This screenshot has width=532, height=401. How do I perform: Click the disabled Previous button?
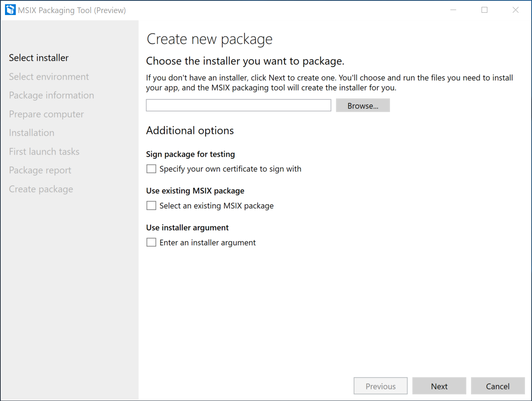point(381,386)
